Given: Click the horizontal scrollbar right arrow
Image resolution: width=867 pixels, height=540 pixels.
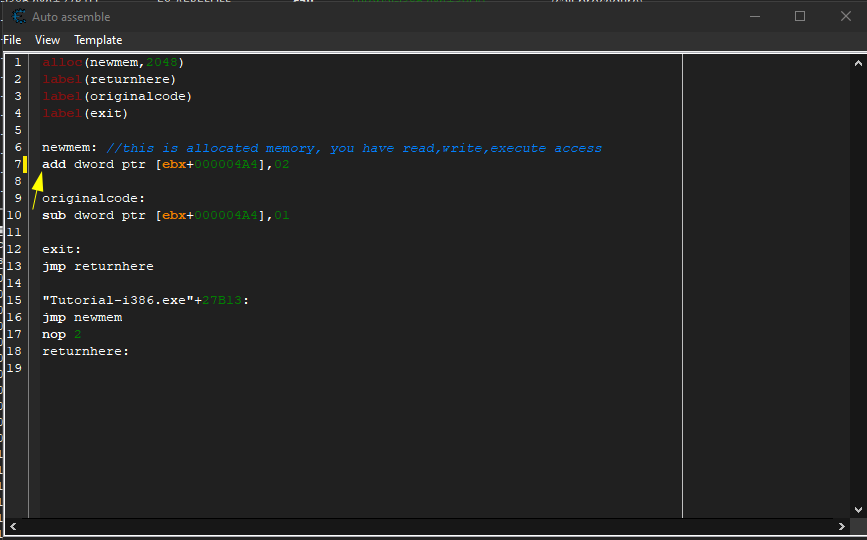Looking at the screenshot, I should [840, 526].
